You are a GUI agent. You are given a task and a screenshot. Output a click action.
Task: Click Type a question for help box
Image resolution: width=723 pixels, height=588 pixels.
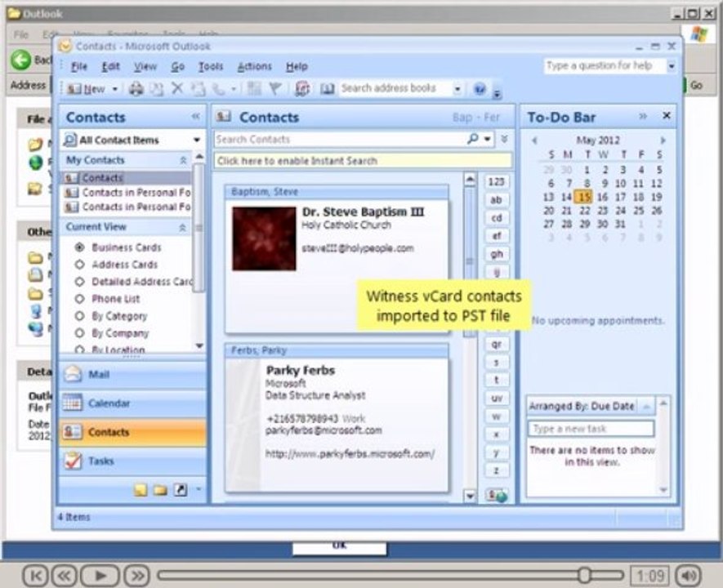[x=604, y=66]
